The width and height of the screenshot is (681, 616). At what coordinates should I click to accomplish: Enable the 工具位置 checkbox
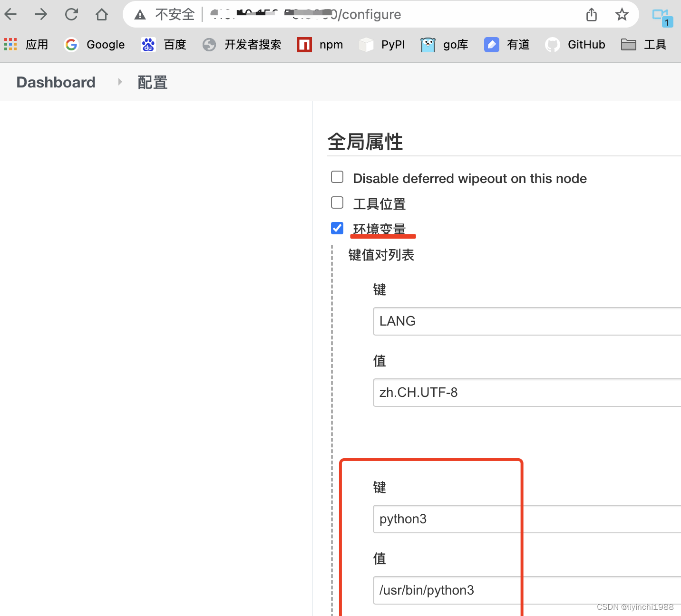point(337,203)
